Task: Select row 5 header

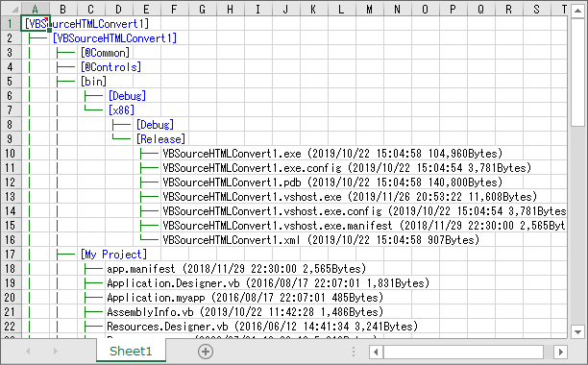Action: coord(11,82)
